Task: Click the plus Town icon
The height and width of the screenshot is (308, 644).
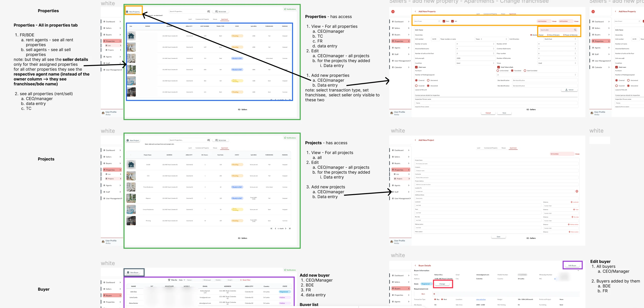Action: (x=574, y=210)
